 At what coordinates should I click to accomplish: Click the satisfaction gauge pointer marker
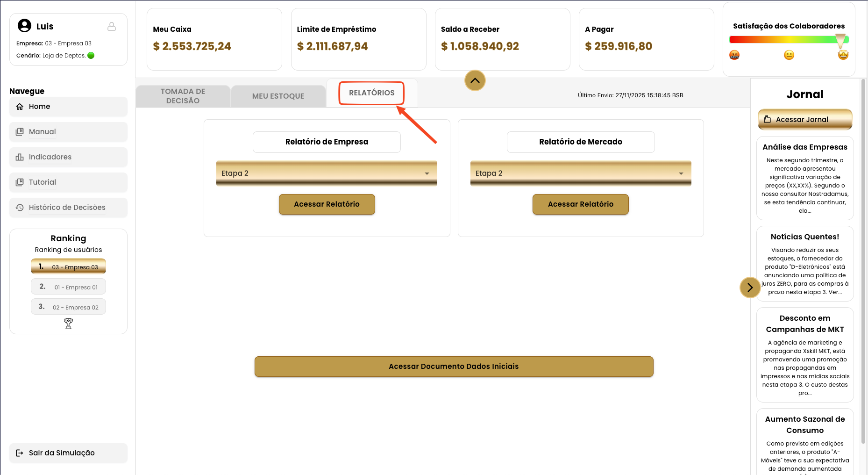coord(840,41)
